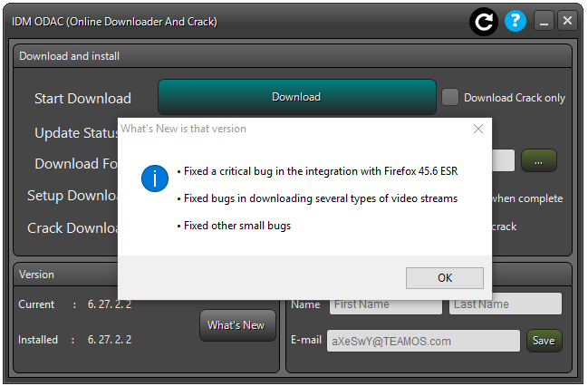
Task: Save the registration details
Action: 545,341
